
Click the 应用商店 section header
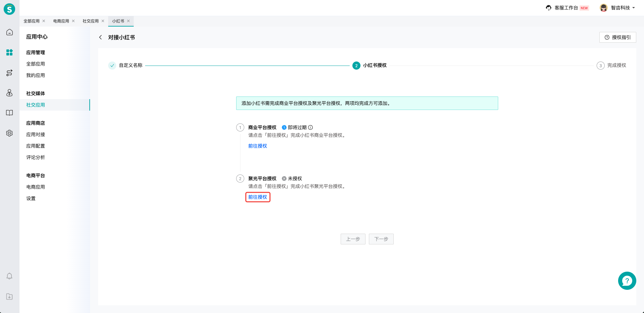36,123
